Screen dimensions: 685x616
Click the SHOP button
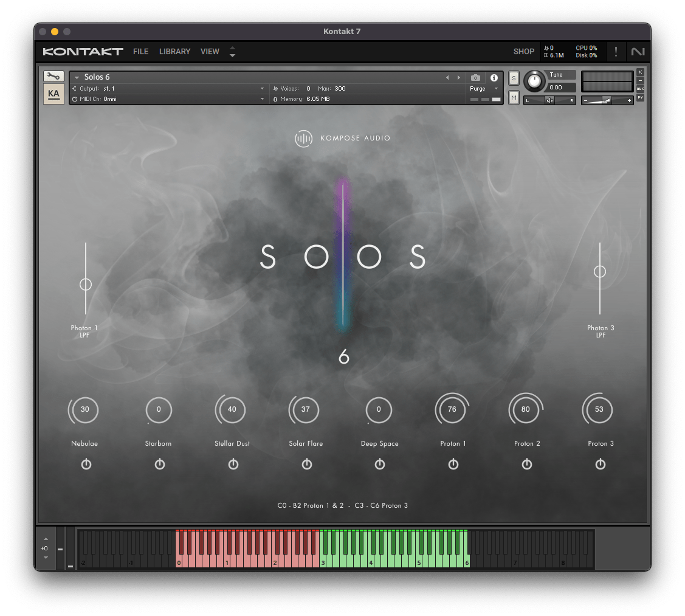(x=523, y=52)
